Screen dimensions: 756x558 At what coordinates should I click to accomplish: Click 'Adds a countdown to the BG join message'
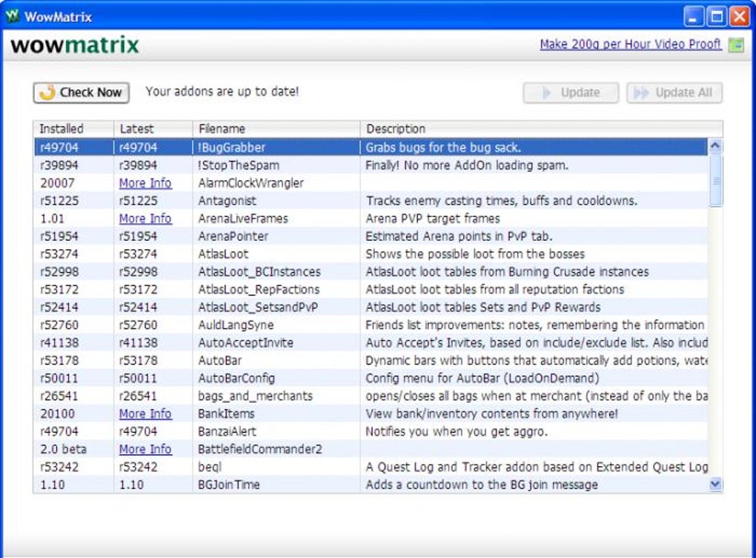[x=482, y=485]
